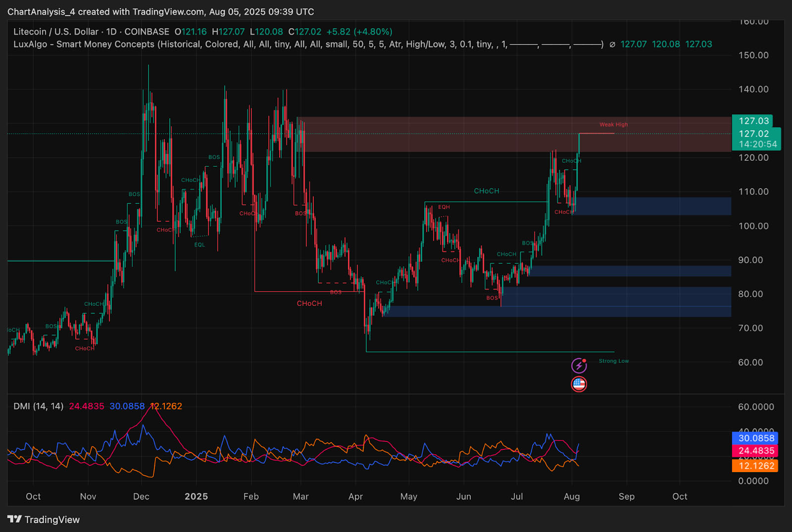
Task: Select the blue demand zone near 105
Action: coord(653,206)
